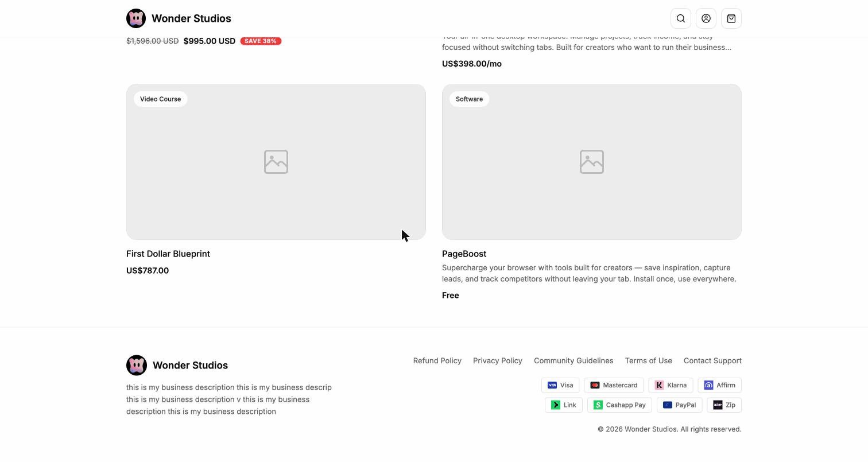This screenshot has width=868, height=462.
Task: Open the Refund Policy link
Action: [x=437, y=360]
